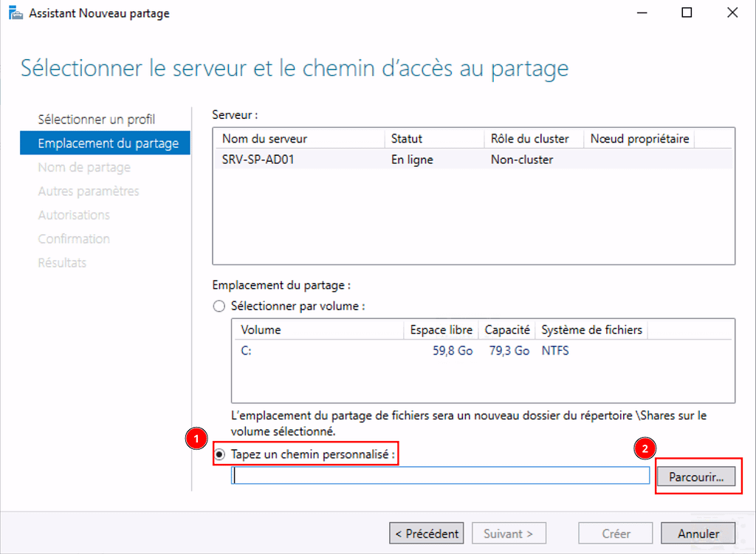
Task: Sort volumes by the 'Espace libre' header
Action: click(438, 330)
